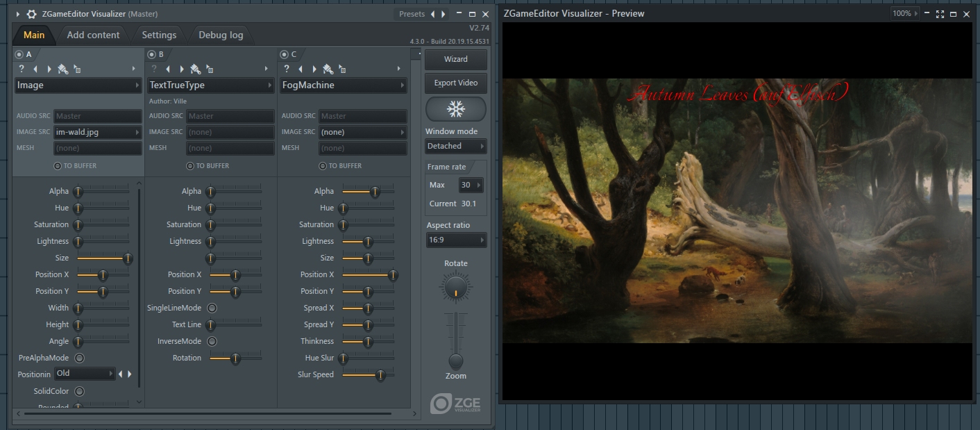980x430 pixels.
Task: Click the Wizard button
Action: click(456, 60)
